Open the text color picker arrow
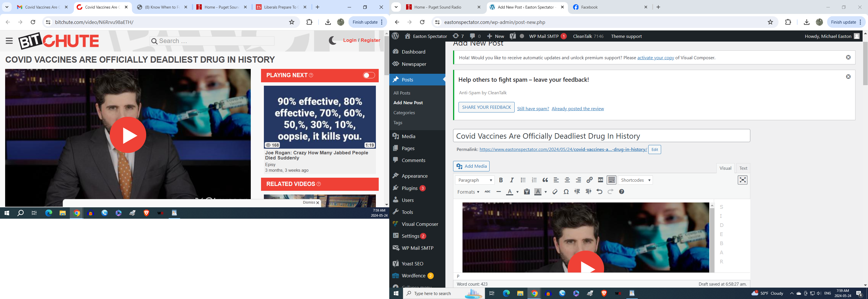The image size is (868, 299). point(517,192)
